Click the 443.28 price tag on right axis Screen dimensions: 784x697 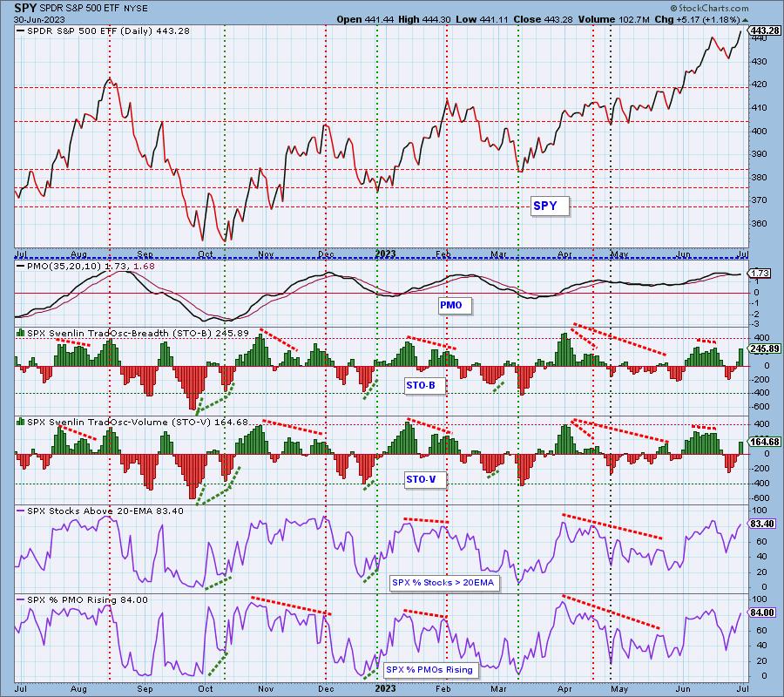[765, 30]
